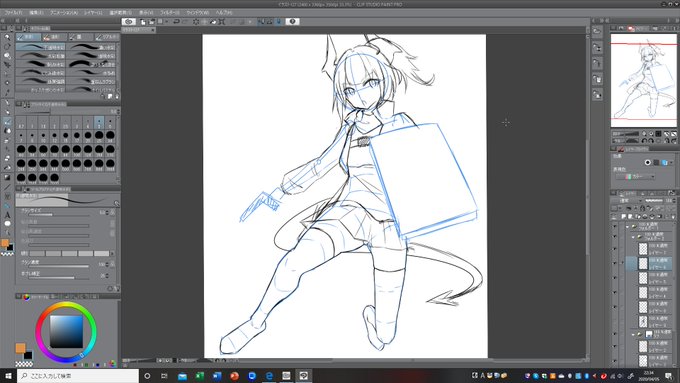680x383 pixels.
Task: Select the Zoom magnifier tool
Action: pos(7,37)
